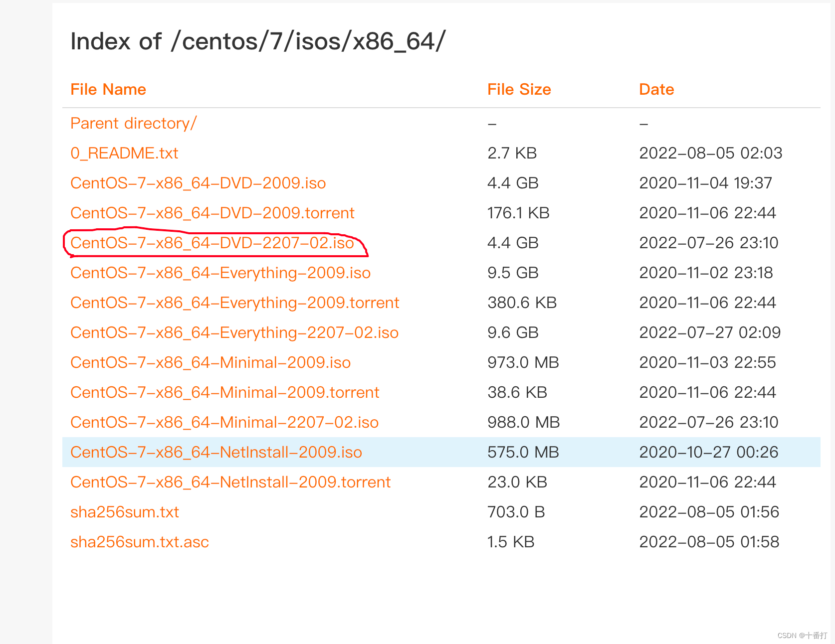Viewport: 835px width, 644px height.
Task: Download CentOS-7-x86_64-Everything-2207-02.iso
Action: coord(234,332)
